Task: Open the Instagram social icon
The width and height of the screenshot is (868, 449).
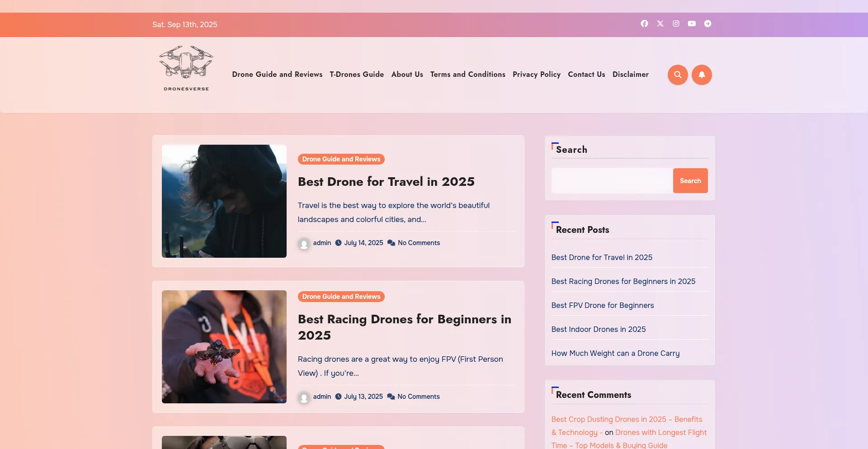Action: click(676, 24)
